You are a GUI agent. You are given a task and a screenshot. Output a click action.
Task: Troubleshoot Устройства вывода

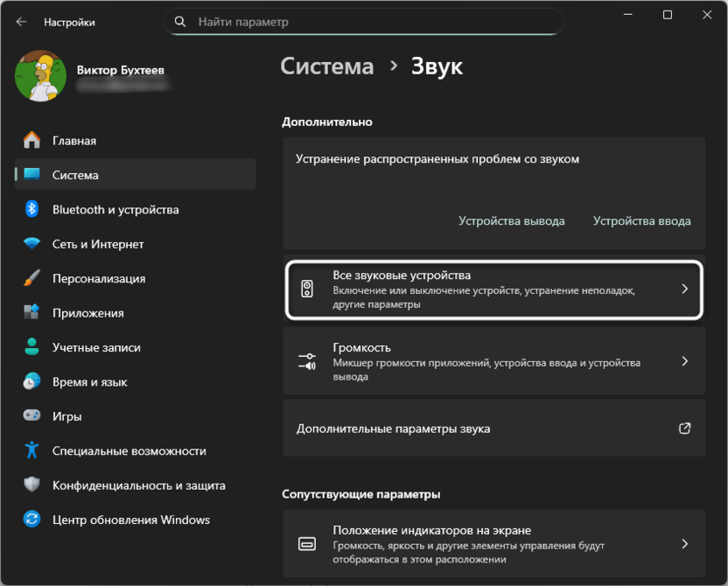510,220
